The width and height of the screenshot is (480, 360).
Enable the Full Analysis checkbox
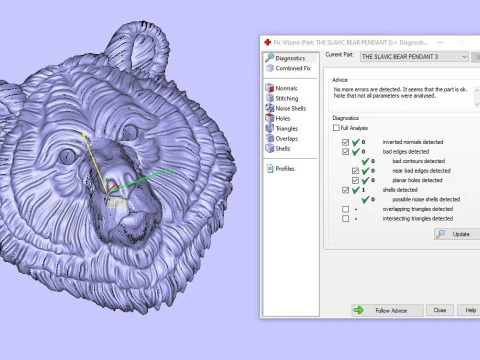336,128
